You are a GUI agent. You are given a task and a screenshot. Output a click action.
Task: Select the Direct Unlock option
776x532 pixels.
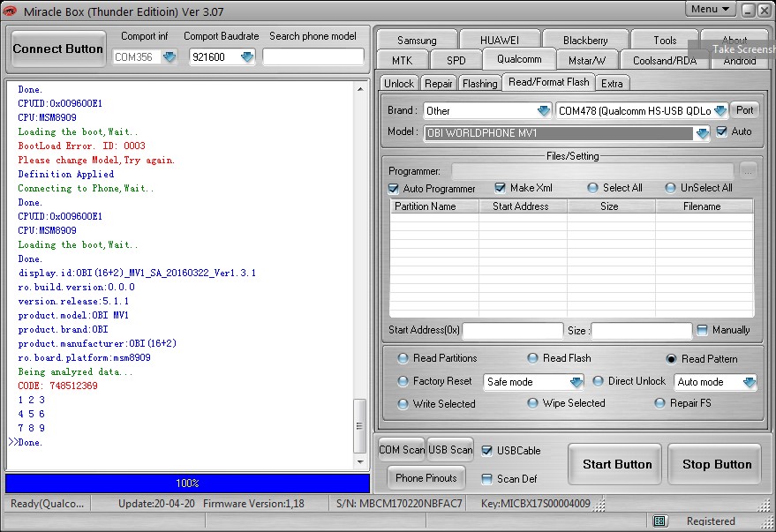point(598,381)
